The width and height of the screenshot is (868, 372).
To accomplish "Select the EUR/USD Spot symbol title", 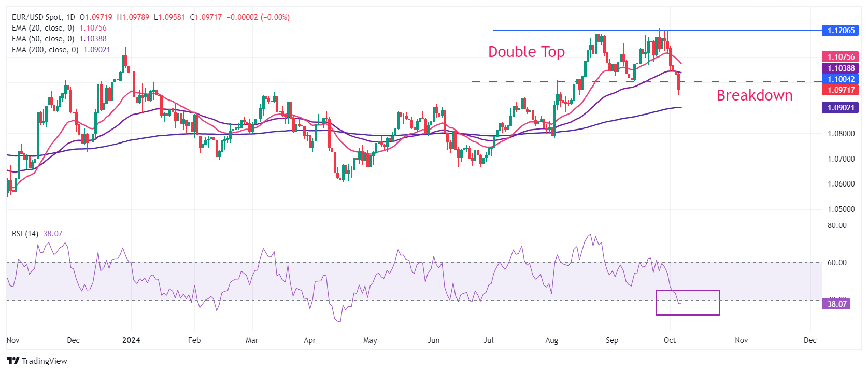I will tap(36, 17).
